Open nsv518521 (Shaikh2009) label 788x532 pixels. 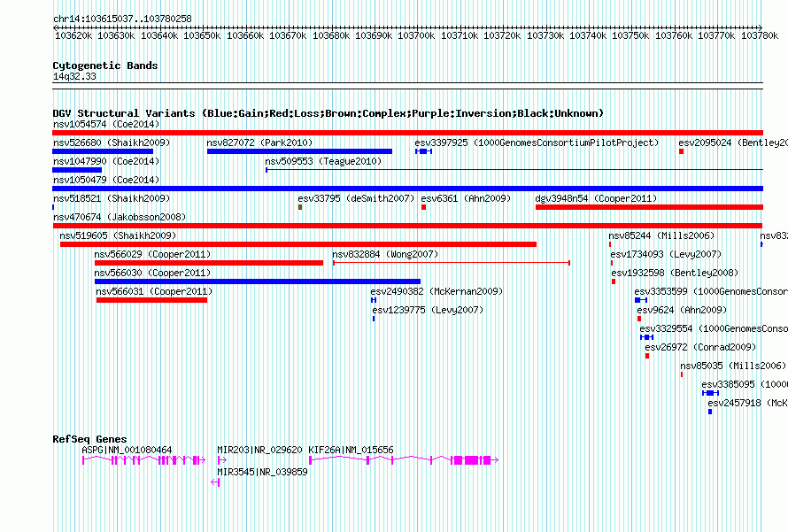(112, 198)
